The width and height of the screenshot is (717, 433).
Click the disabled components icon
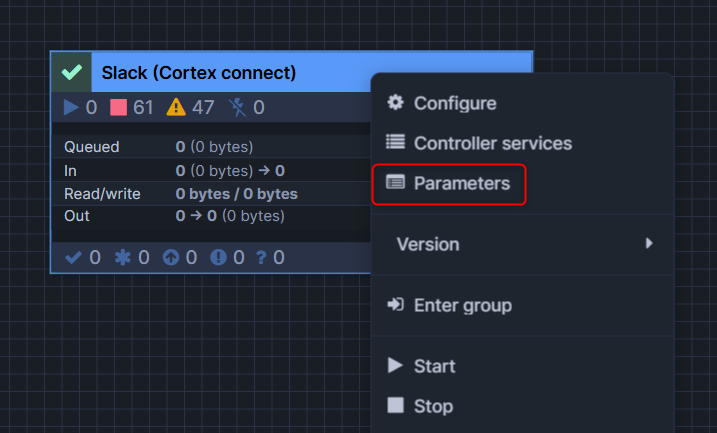pyautogui.click(x=237, y=107)
